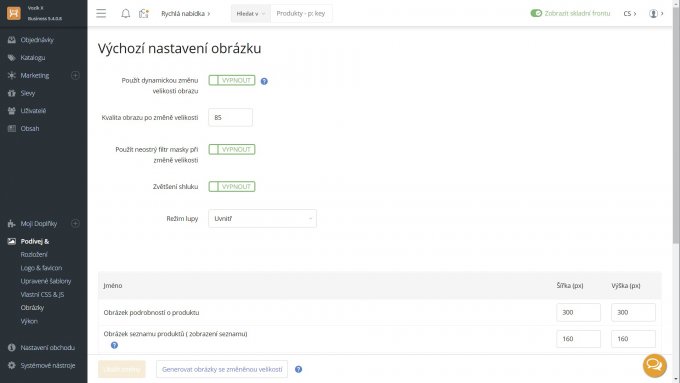Open the live chat bubble
The width and height of the screenshot is (680, 383).
tap(654, 366)
